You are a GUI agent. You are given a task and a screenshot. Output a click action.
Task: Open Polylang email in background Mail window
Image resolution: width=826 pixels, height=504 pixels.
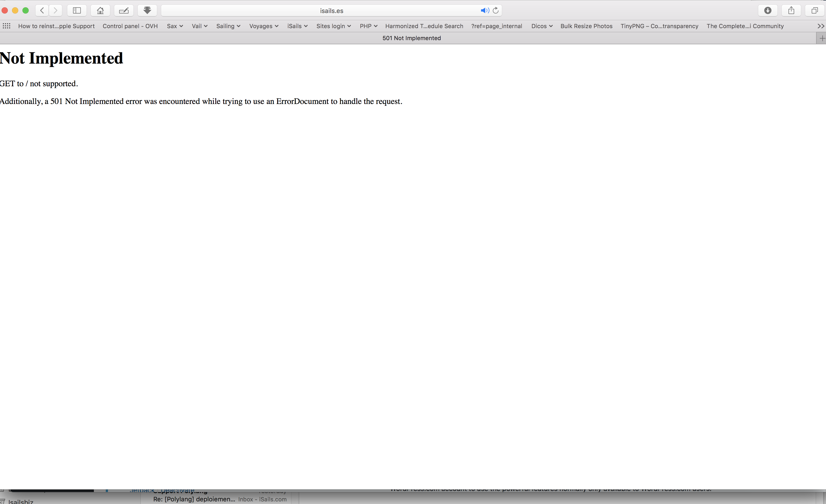(x=220, y=499)
